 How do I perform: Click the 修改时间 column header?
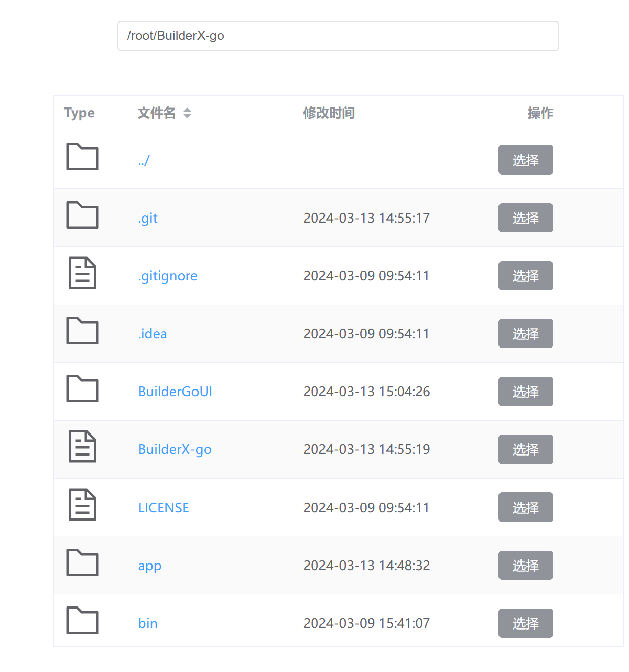point(329,113)
